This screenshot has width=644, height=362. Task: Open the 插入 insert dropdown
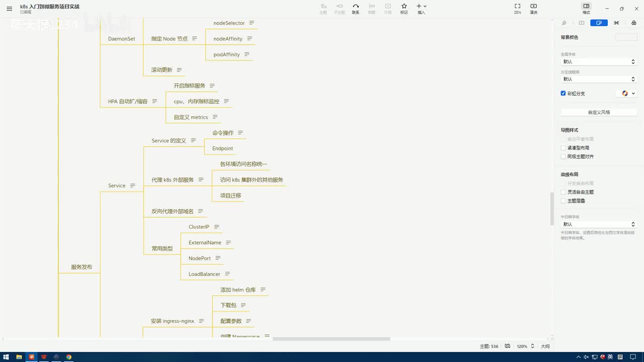[422, 9]
